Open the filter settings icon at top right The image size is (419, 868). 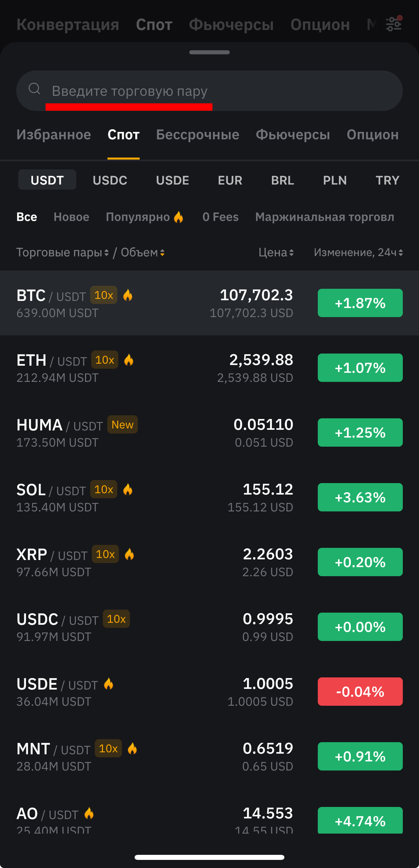(394, 24)
